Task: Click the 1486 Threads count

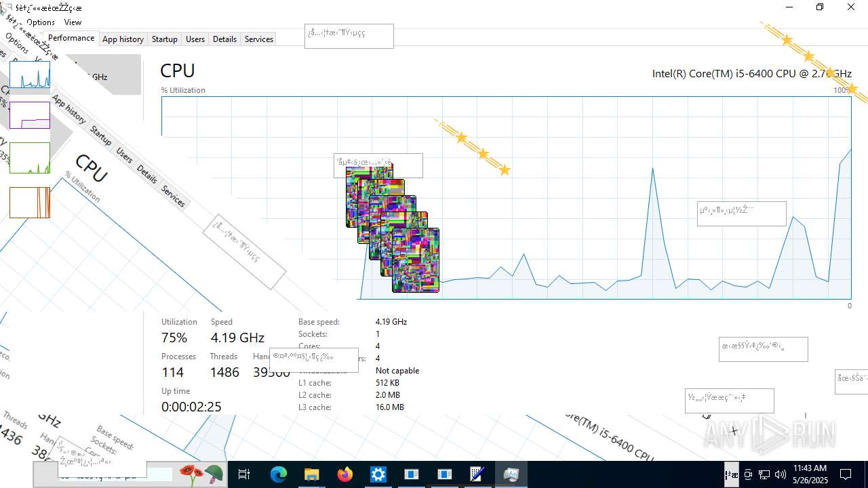Action: [224, 372]
